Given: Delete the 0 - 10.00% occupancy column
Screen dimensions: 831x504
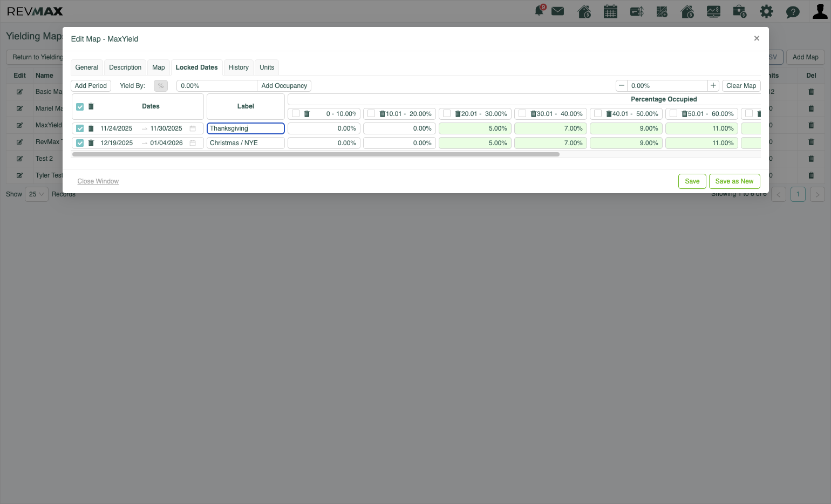Looking at the screenshot, I should click(307, 114).
